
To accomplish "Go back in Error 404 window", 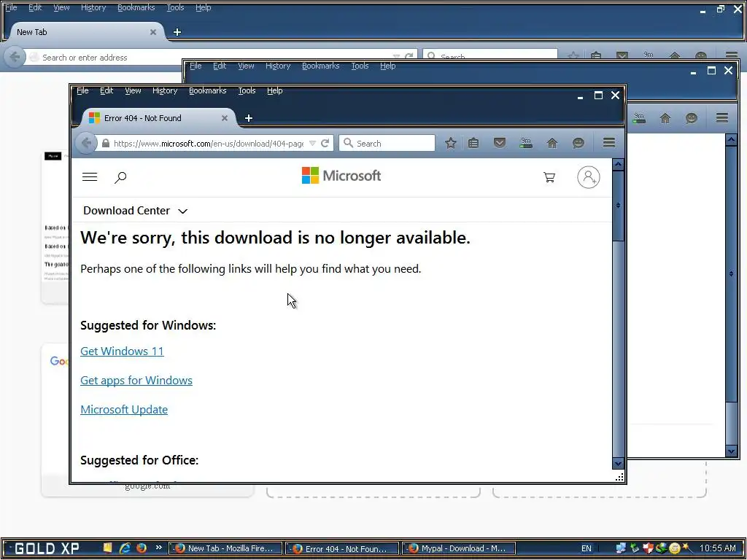I will tap(86, 143).
